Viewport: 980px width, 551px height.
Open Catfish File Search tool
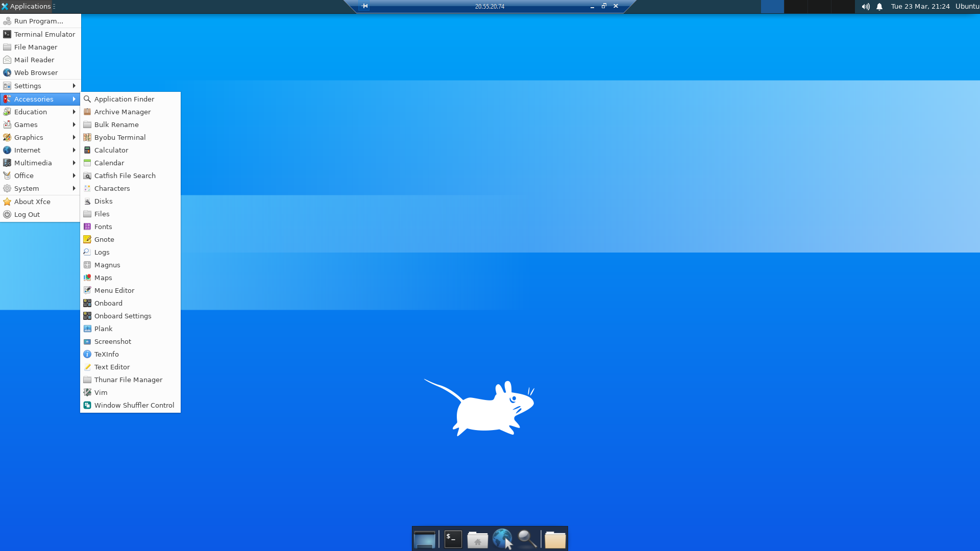125,176
